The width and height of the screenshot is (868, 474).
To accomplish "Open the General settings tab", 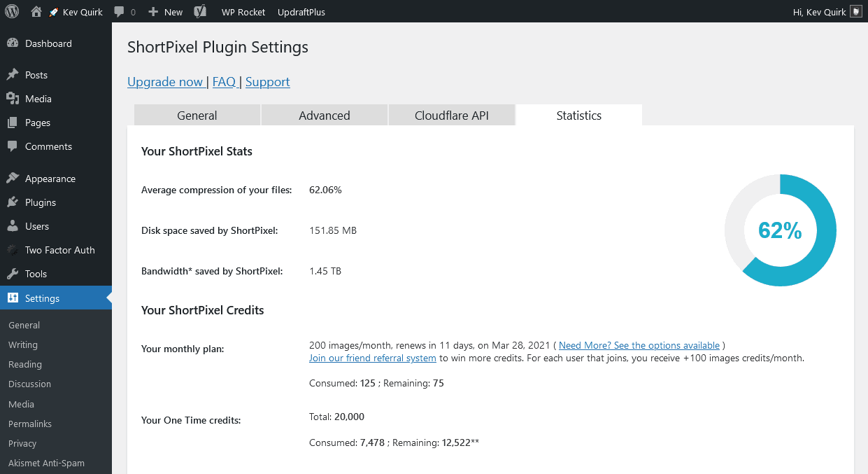I will coord(197,116).
